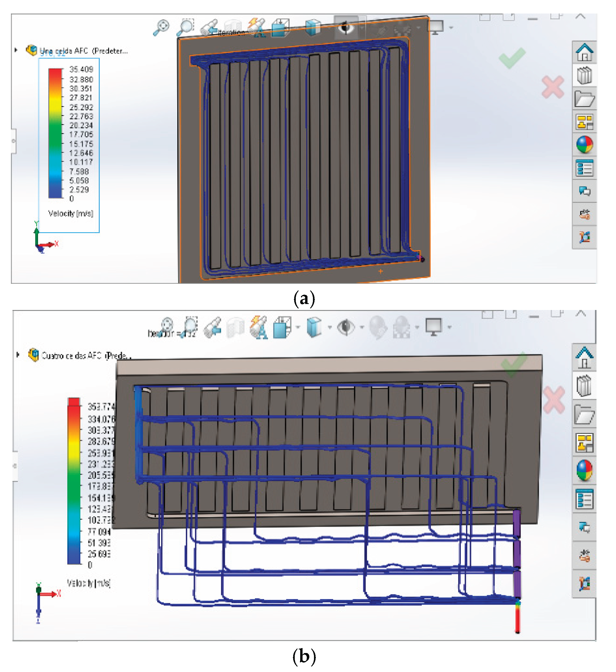
Task: Open view settings monitor dropdown in lower toolbar
Action: [x=450, y=327]
